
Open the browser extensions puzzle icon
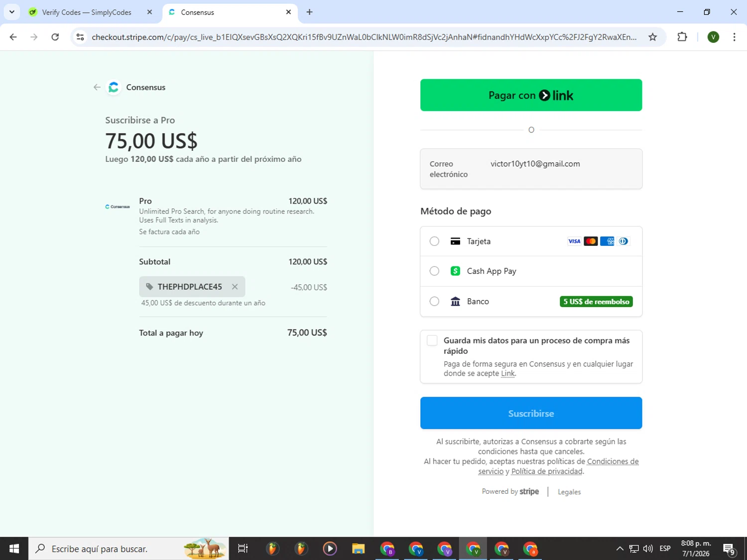pos(682,37)
